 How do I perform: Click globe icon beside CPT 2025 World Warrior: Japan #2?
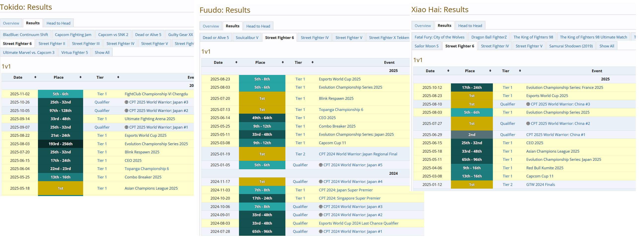[x=126, y=111]
